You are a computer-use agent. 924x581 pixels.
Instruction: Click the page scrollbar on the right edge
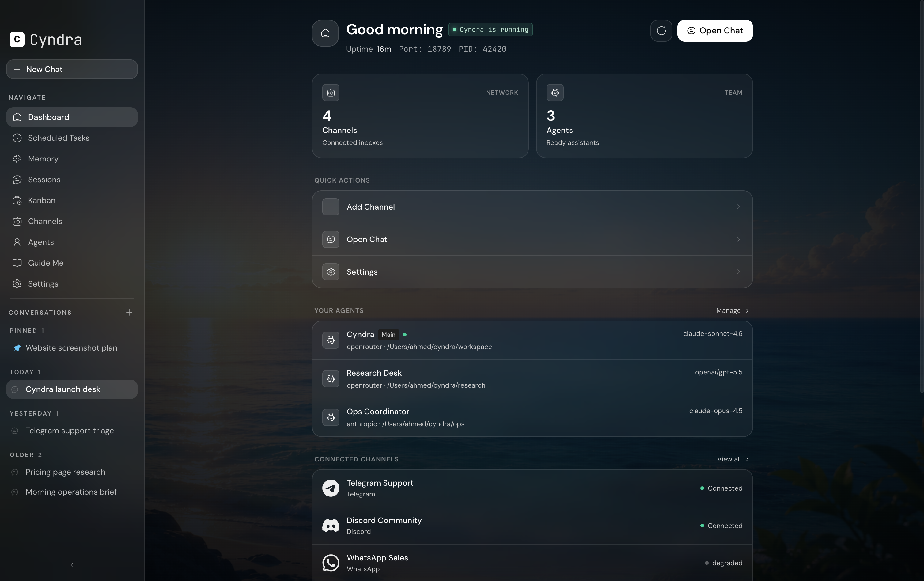(922, 196)
